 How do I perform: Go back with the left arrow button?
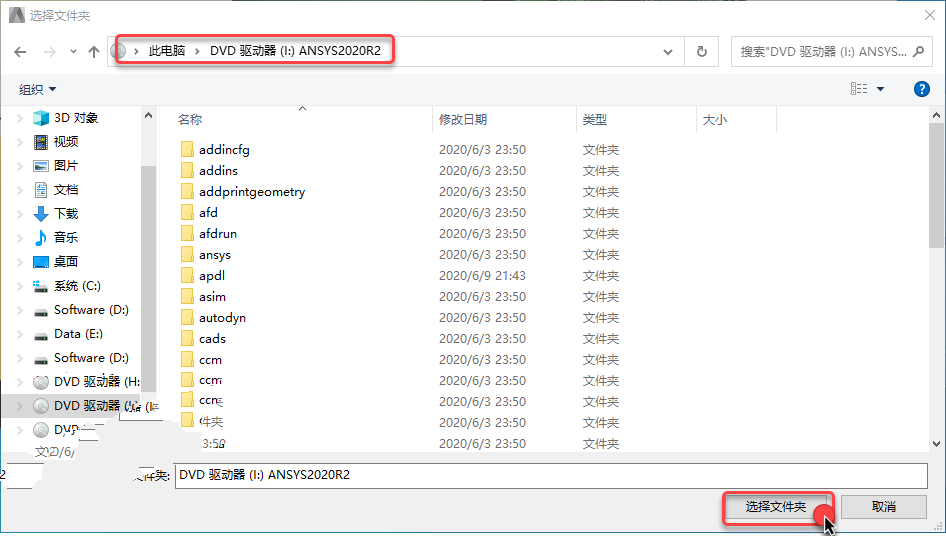[21, 52]
